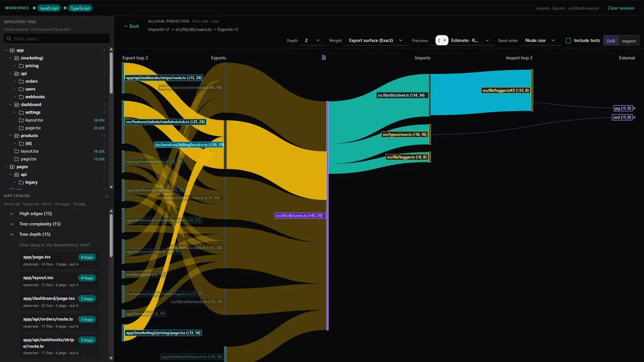This screenshot has height=362, width=644.
Task: Select app/(marketing)/pricing/page.tsx node
Action: click(163, 333)
